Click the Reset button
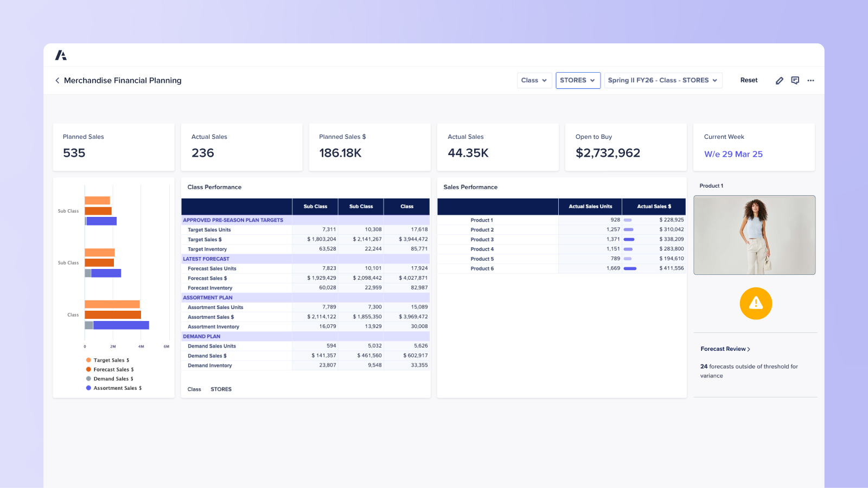This screenshot has width=868, height=488. (x=749, y=80)
